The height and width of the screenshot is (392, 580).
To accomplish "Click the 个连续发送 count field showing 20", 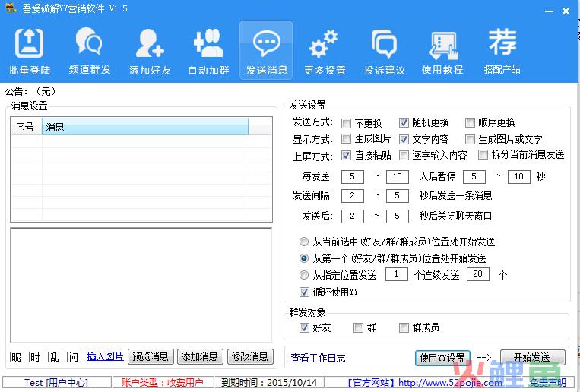I will click(478, 274).
